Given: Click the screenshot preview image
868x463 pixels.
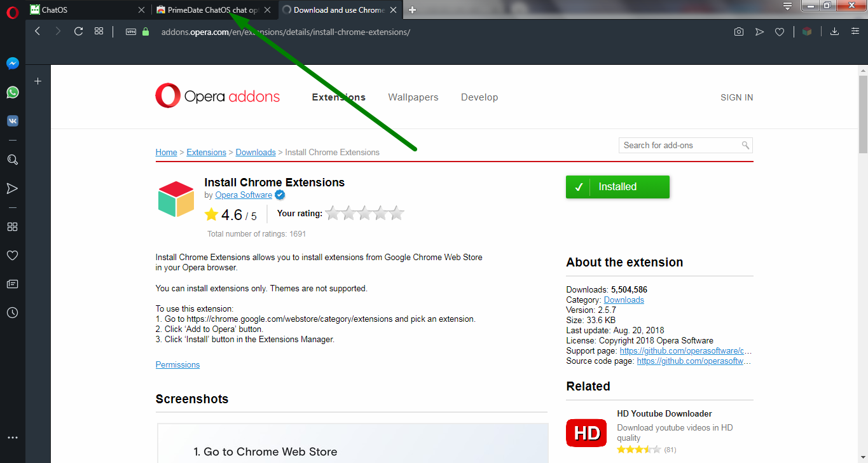Looking at the screenshot, I should click(x=352, y=443).
